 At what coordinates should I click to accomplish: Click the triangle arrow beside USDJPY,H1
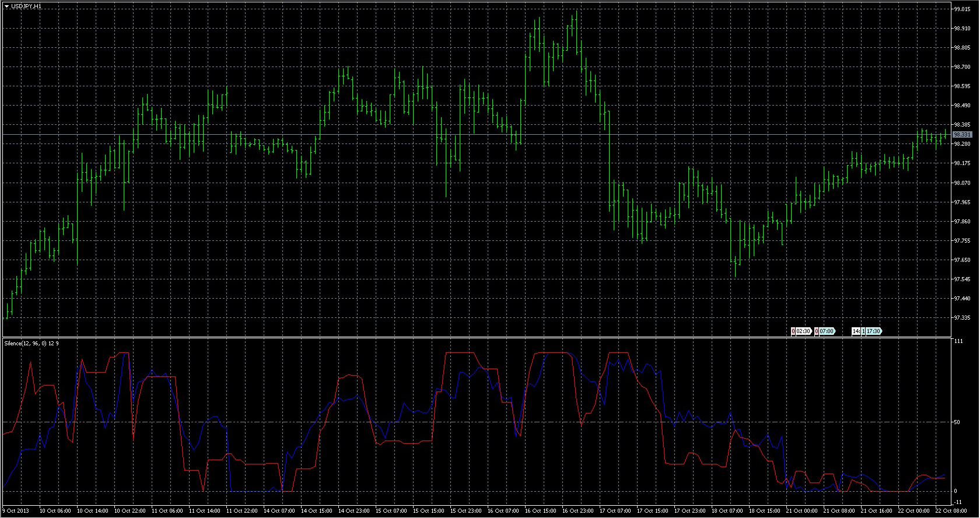click(x=6, y=6)
